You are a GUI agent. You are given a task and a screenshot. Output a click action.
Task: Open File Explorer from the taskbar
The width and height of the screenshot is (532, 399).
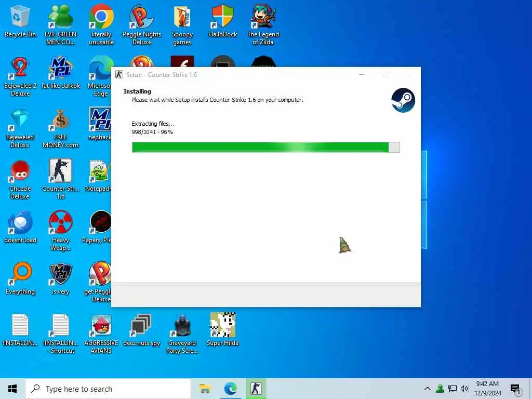tap(205, 389)
